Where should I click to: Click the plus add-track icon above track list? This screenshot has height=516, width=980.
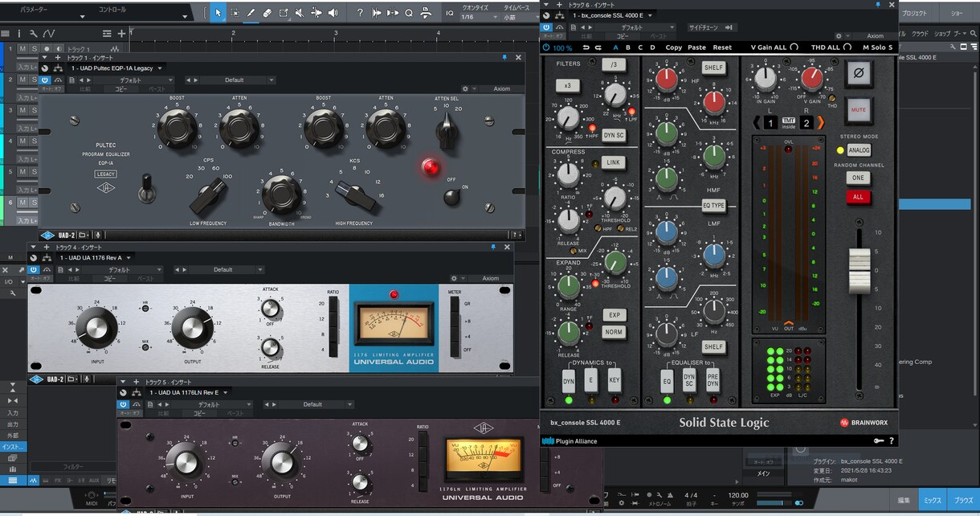[121, 34]
